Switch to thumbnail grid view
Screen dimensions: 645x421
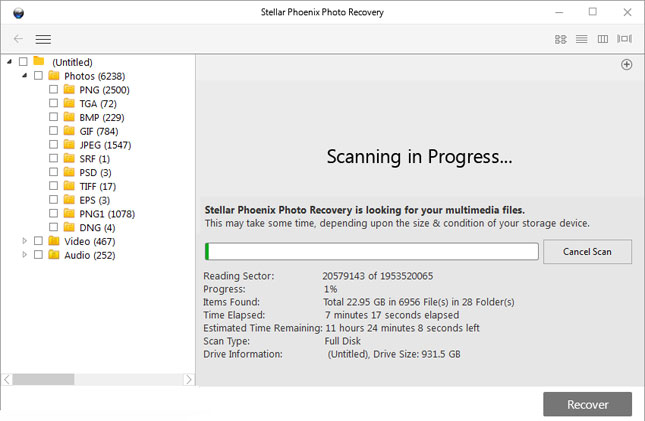(561, 39)
